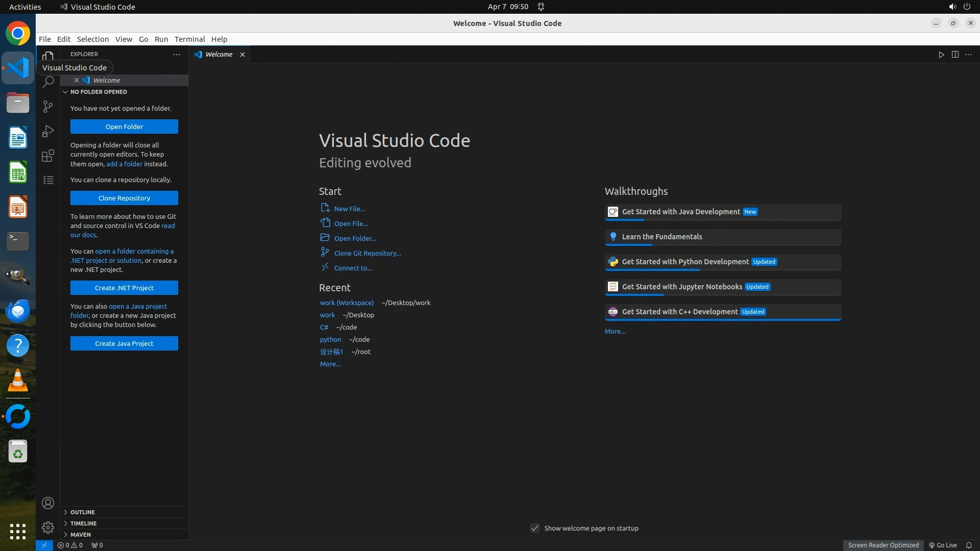
Task: Uncheck Show welcome page on startup
Action: (534, 528)
